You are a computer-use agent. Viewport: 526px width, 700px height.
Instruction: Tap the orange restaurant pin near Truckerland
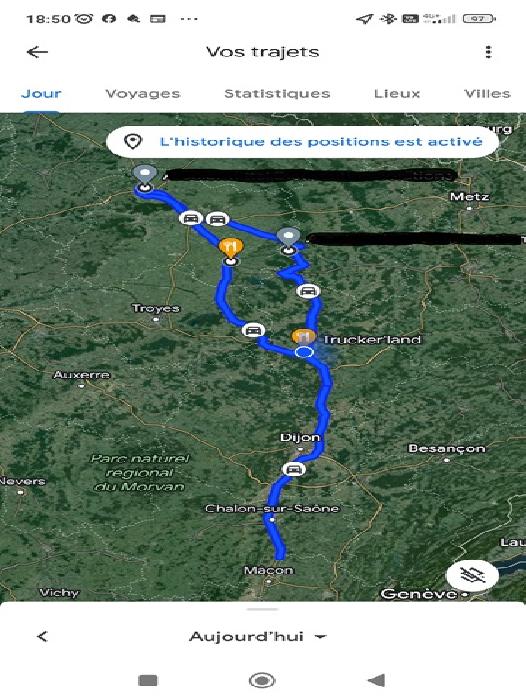coord(303,336)
